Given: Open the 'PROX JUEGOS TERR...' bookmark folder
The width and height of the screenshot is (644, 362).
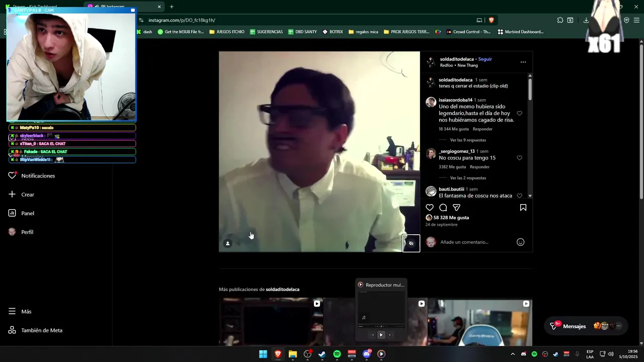Looking at the screenshot, I should pos(407,32).
